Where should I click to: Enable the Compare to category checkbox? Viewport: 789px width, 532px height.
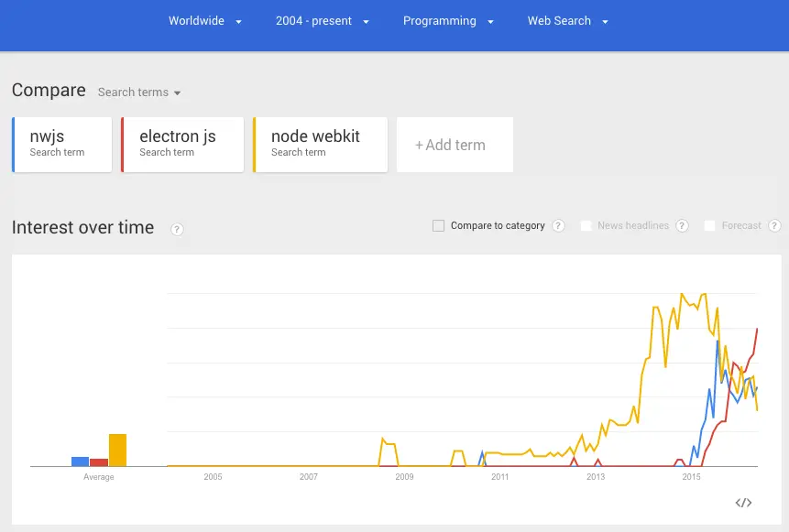click(x=438, y=225)
